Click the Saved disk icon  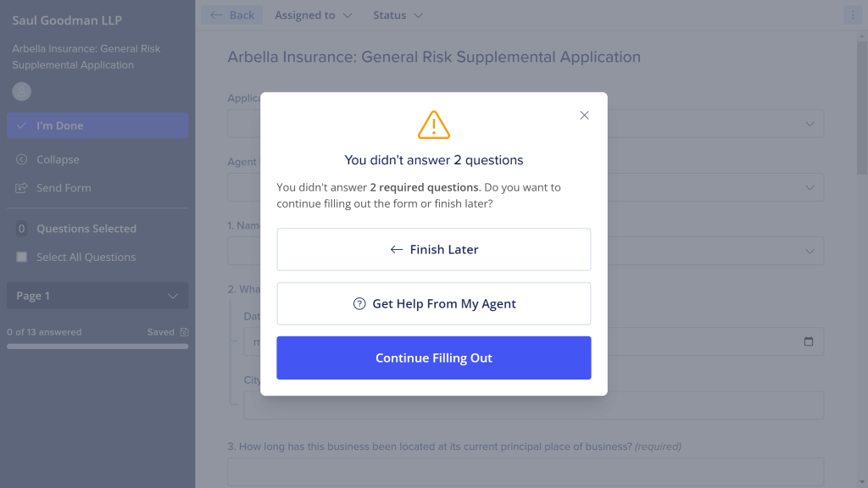[x=184, y=332]
